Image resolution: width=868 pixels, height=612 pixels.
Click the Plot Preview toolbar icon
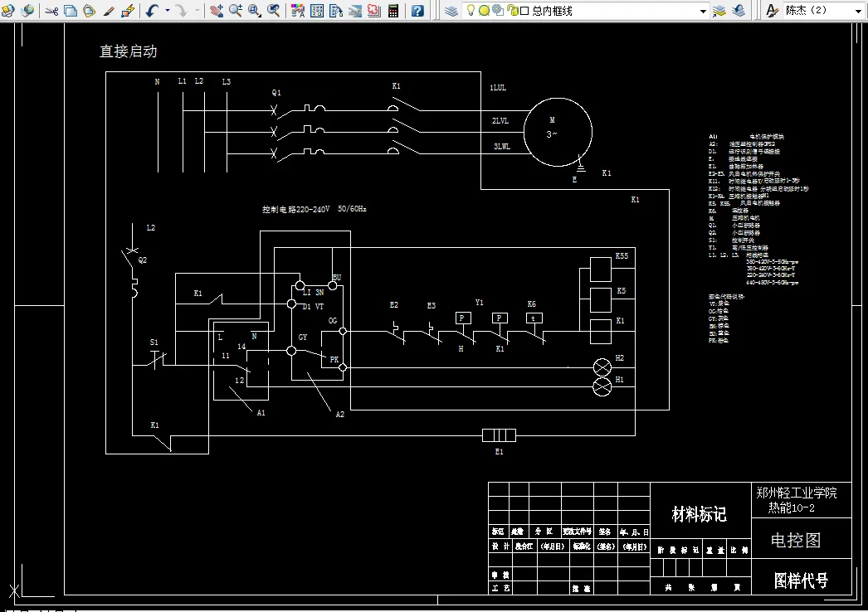[8, 11]
